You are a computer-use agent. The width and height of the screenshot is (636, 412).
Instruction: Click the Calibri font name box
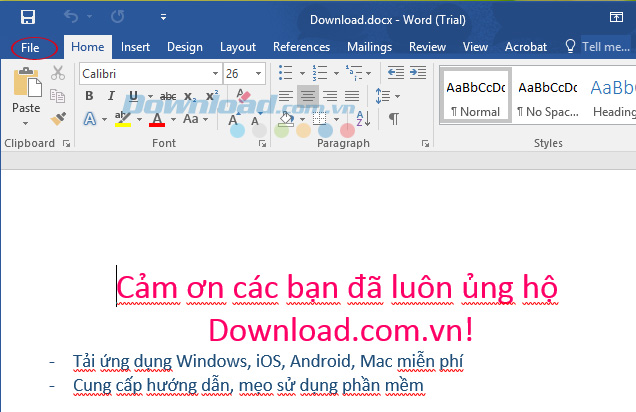(145, 74)
